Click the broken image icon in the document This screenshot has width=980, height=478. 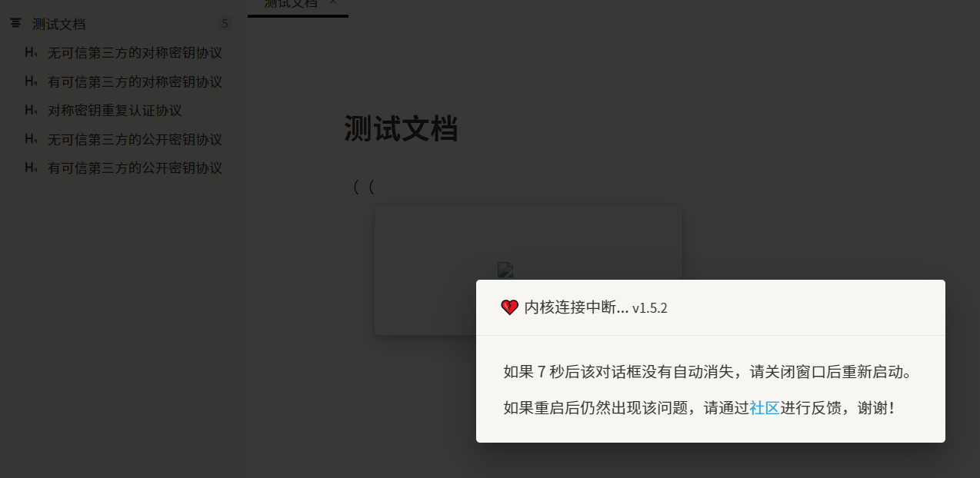[505, 270]
